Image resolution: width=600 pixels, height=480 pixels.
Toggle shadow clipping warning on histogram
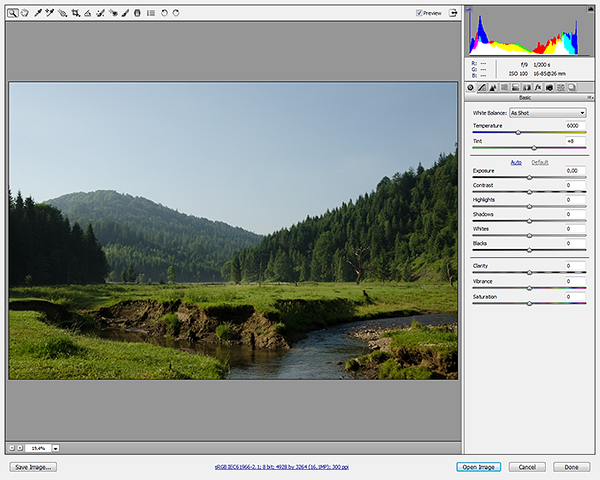click(x=469, y=9)
